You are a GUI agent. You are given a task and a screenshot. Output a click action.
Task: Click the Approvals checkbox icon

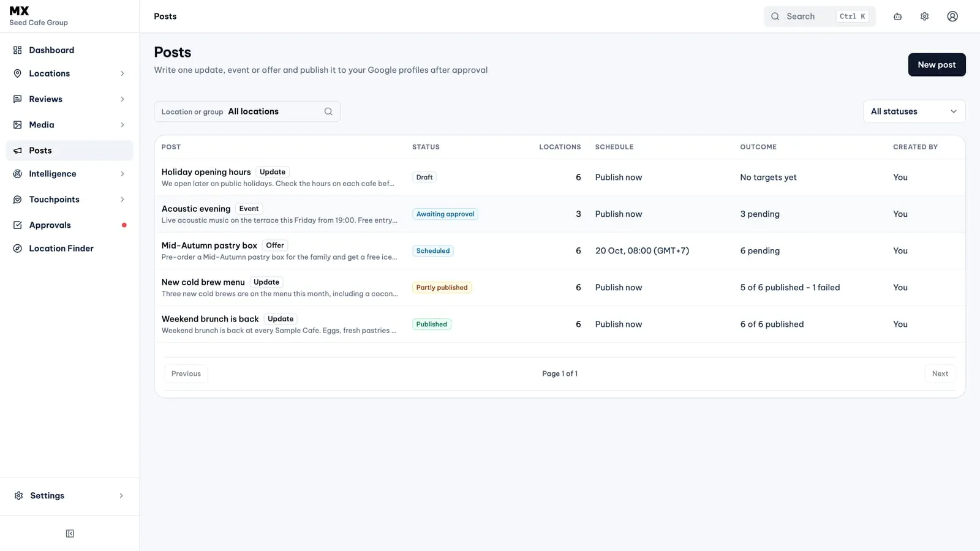tap(17, 225)
